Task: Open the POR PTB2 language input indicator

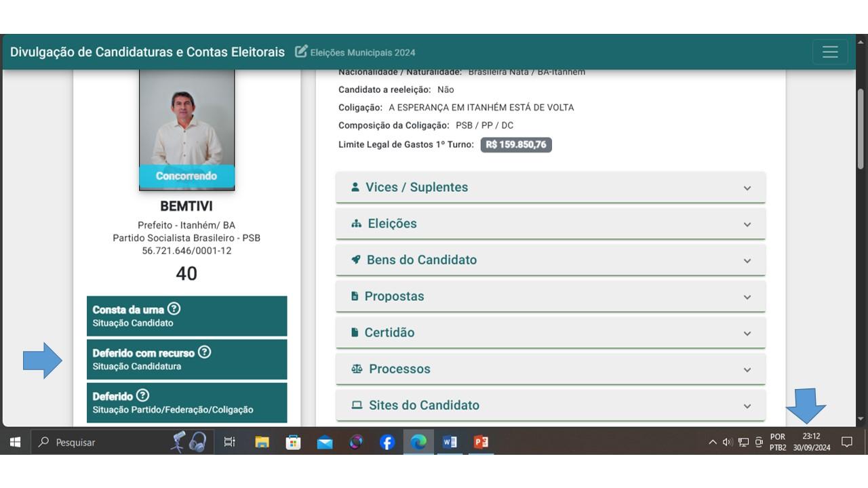Action: pos(778,442)
